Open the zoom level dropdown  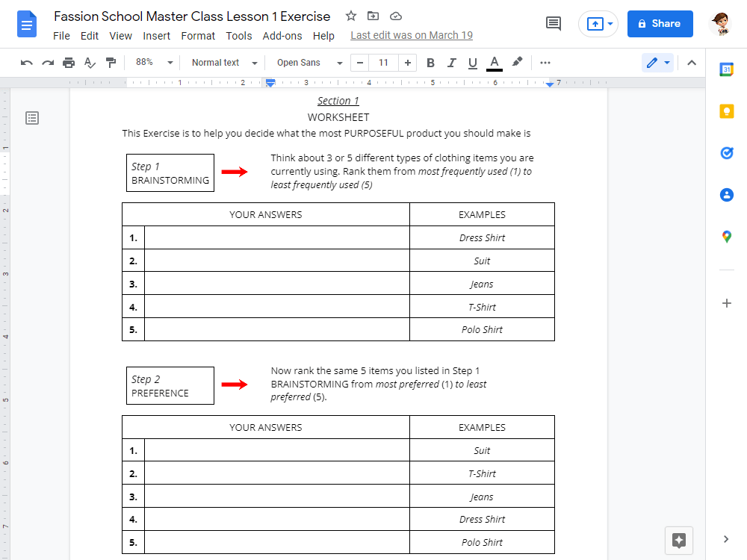154,63
